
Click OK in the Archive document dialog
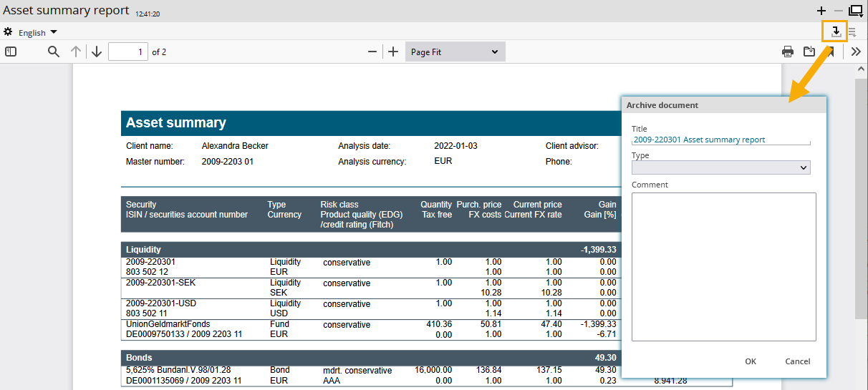click(750, 361)
